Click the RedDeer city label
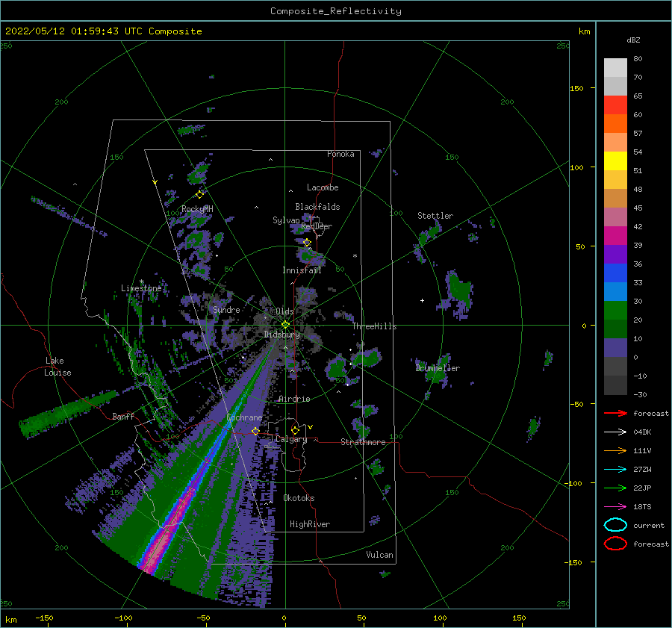Screen dimensions: 672x628 coord(317,226)
